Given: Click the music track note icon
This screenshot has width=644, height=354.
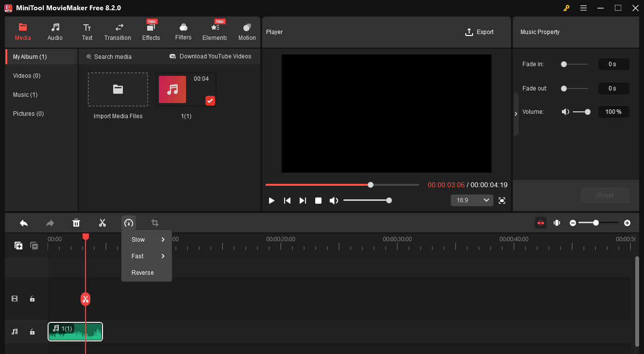Looking at the screenshot, I should tap(15, 332).
